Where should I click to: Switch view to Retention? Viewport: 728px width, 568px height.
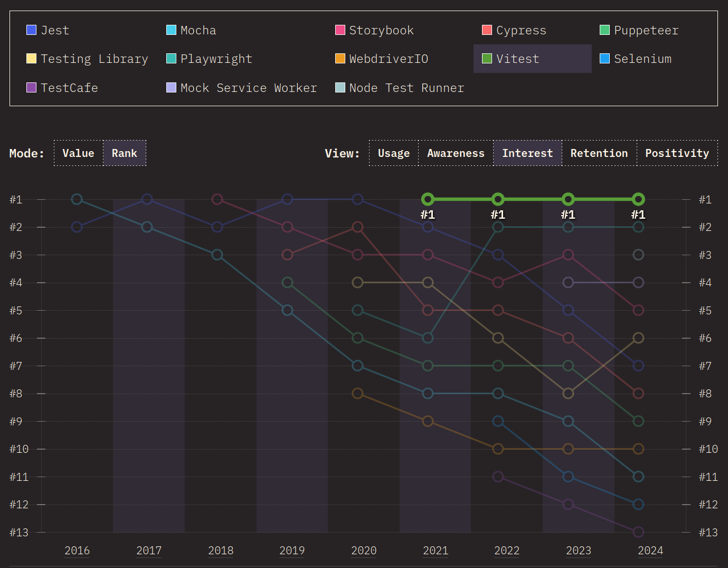coord(599,153)
